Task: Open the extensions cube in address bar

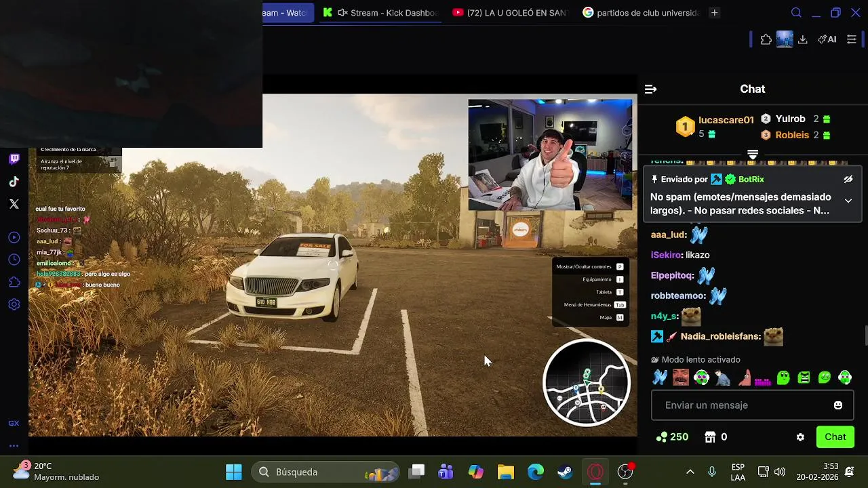Action: click(x=766, y=39)
